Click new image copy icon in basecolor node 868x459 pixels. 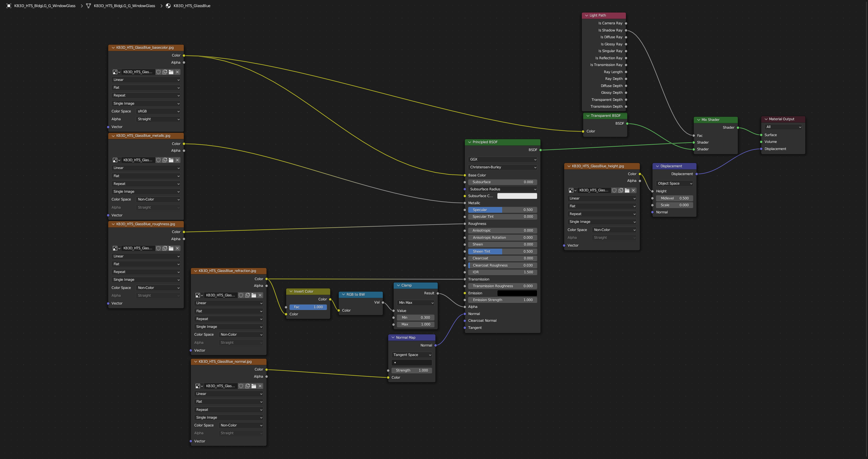[165, 72]
